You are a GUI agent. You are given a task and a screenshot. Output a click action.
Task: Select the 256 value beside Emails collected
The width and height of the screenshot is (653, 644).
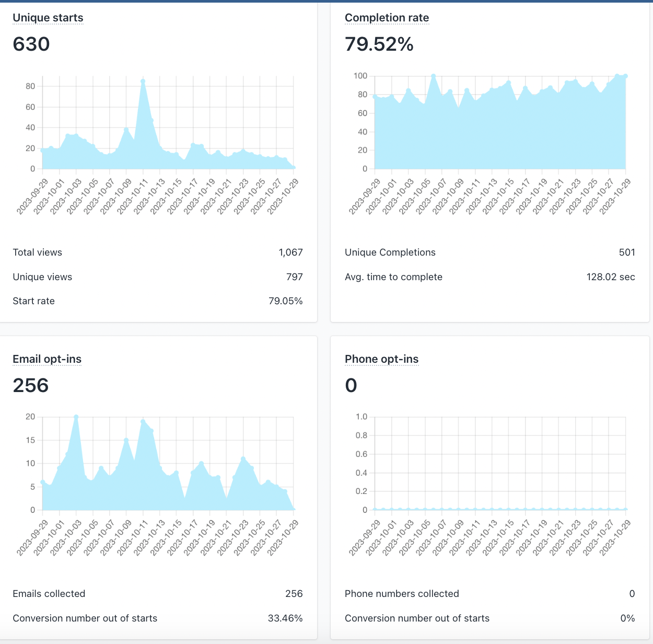[294, 594]
